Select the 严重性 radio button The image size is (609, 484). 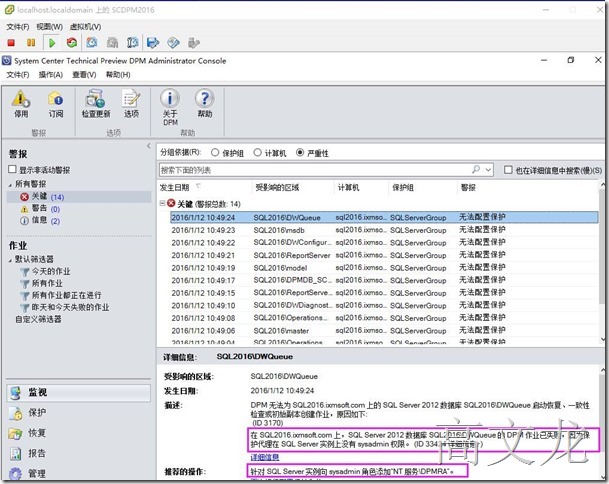point(299,153)
